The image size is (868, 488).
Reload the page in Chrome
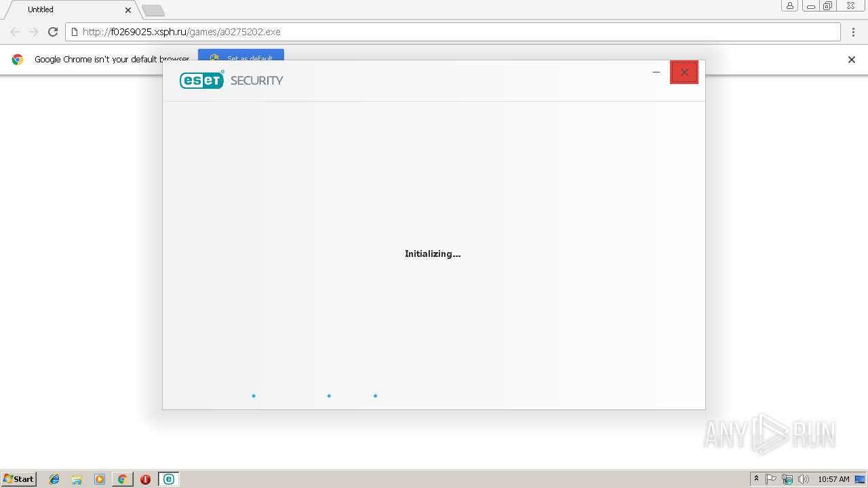(x=53, y=32)
